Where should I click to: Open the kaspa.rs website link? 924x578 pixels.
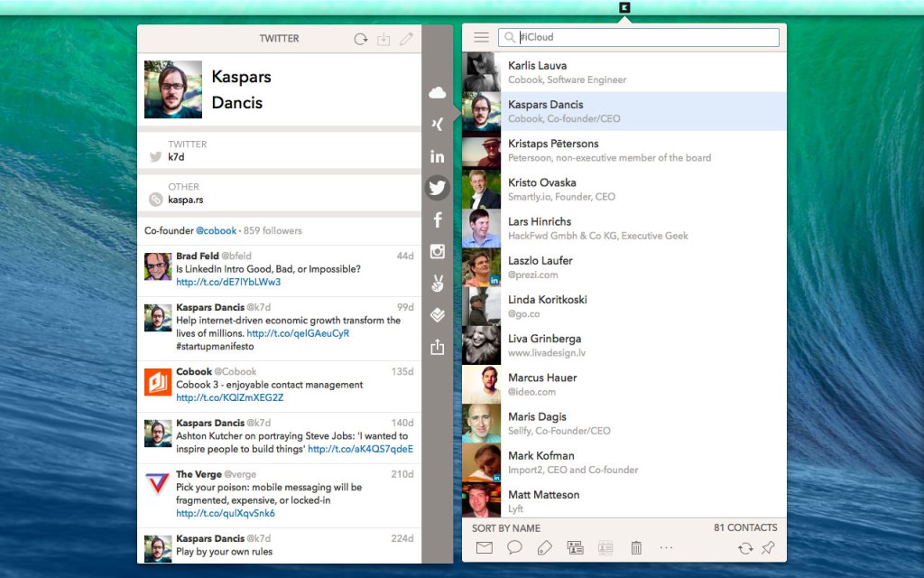[x=186, y=200]
